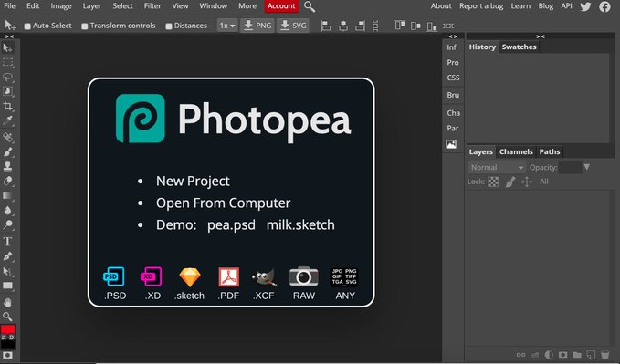The height and width of the screenshot is (364, 620).
Task: Toggle lock position
Action: point(527,182)
